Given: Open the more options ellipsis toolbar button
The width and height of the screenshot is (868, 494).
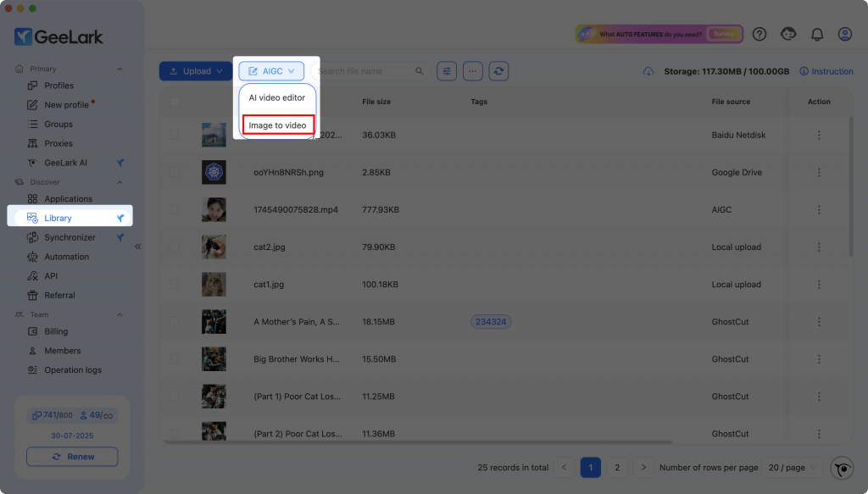Looking at the screenshot, I should pos(473,71).
